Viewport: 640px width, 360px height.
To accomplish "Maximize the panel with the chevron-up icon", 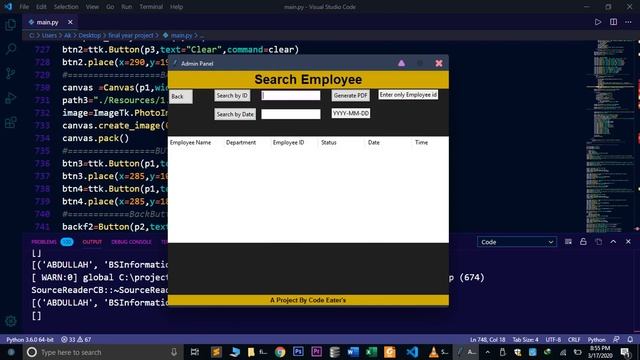I will point(613,242).
